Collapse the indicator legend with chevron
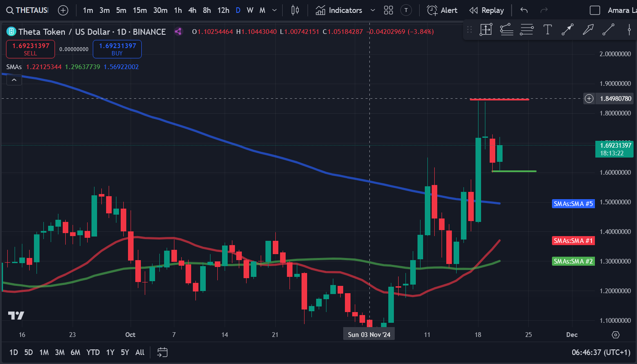 (14, 80)
